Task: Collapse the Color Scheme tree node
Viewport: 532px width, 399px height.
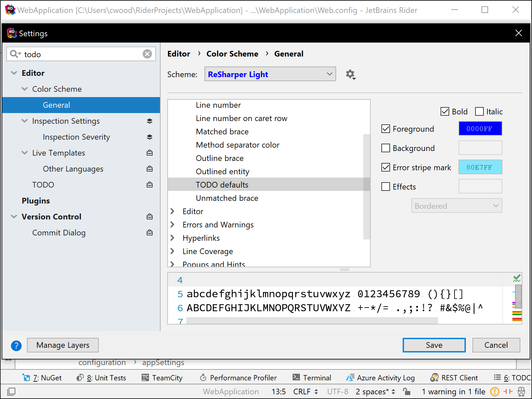Action: click(25, 89)
